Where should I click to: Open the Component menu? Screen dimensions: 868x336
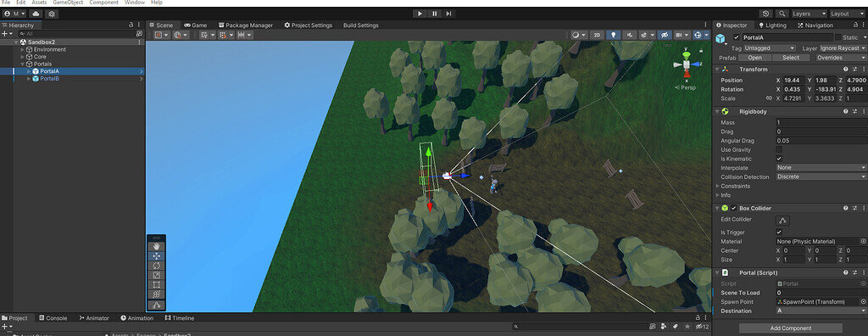[104, 3]
